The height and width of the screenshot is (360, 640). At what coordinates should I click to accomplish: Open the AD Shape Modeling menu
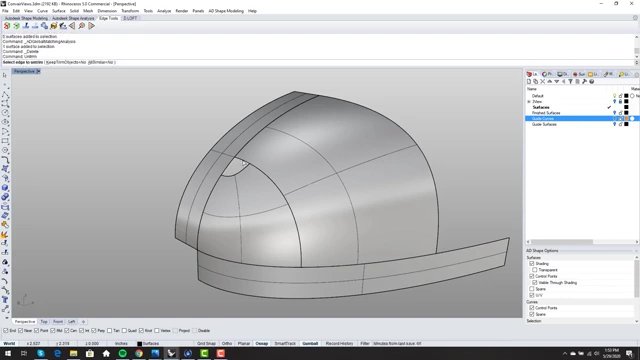(226, 11)
